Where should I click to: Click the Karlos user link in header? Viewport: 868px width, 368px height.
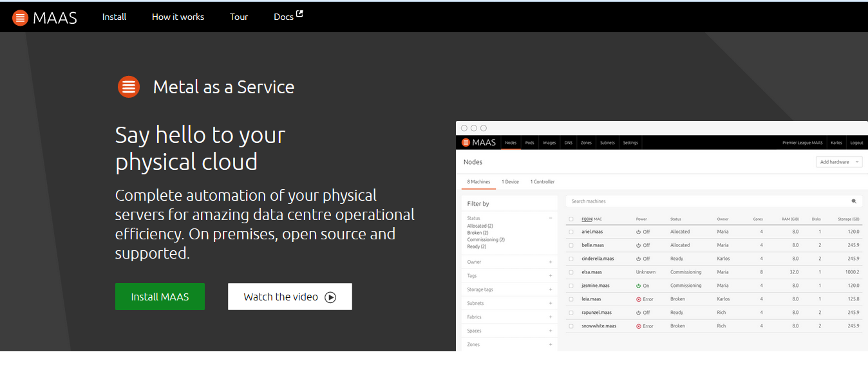click(836, 143)
